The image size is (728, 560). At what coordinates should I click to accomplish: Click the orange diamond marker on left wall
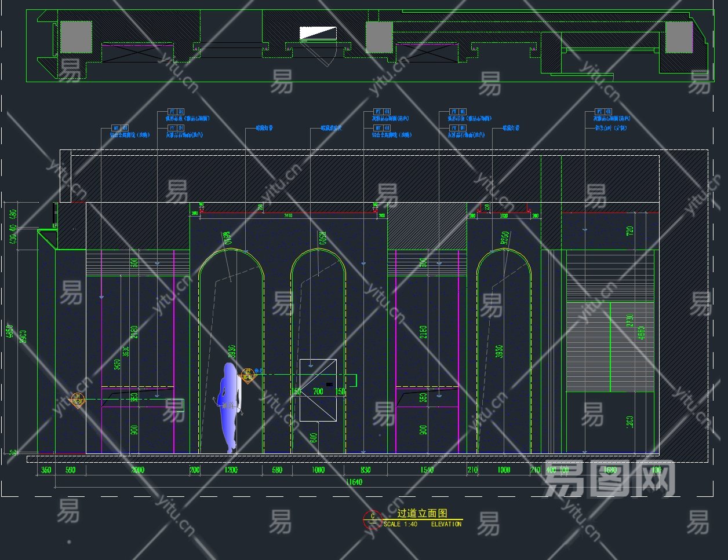pos(78,400)
